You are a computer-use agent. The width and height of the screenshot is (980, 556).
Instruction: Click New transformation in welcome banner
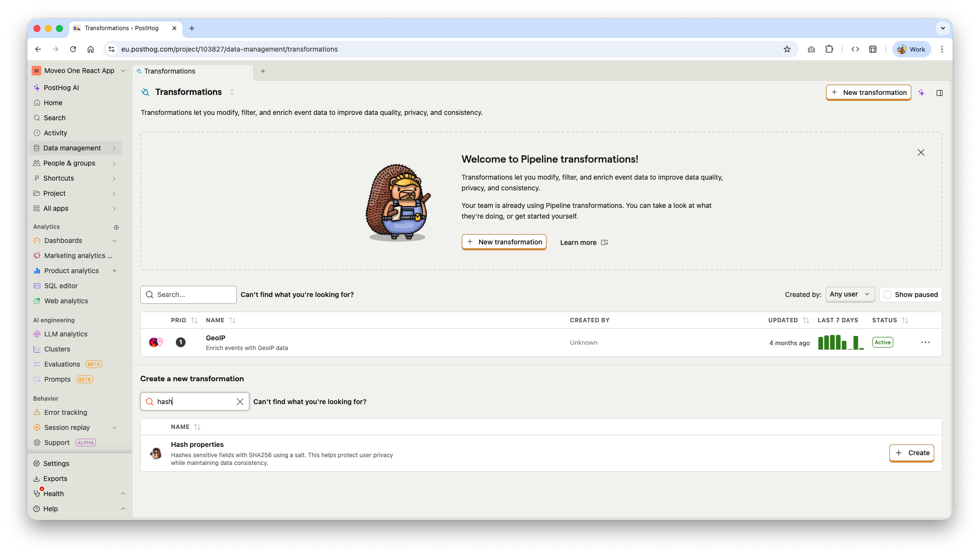point(504,242)
